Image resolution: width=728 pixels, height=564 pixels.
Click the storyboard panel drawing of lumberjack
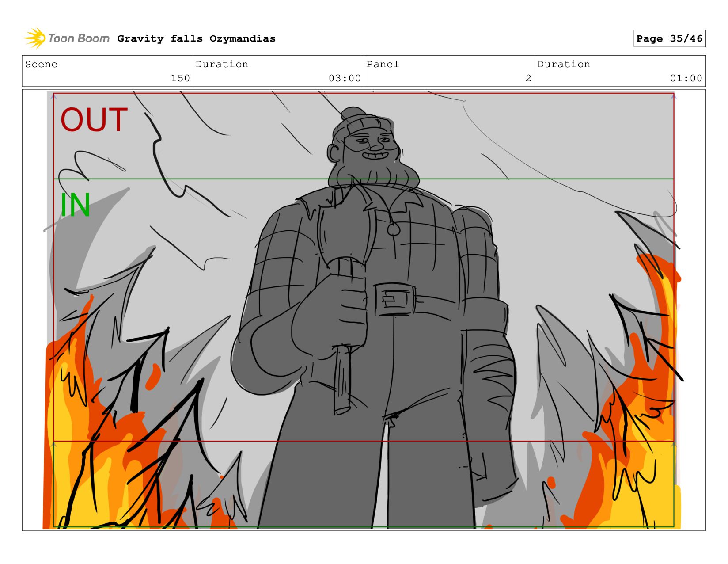click(x=364, y=310)
